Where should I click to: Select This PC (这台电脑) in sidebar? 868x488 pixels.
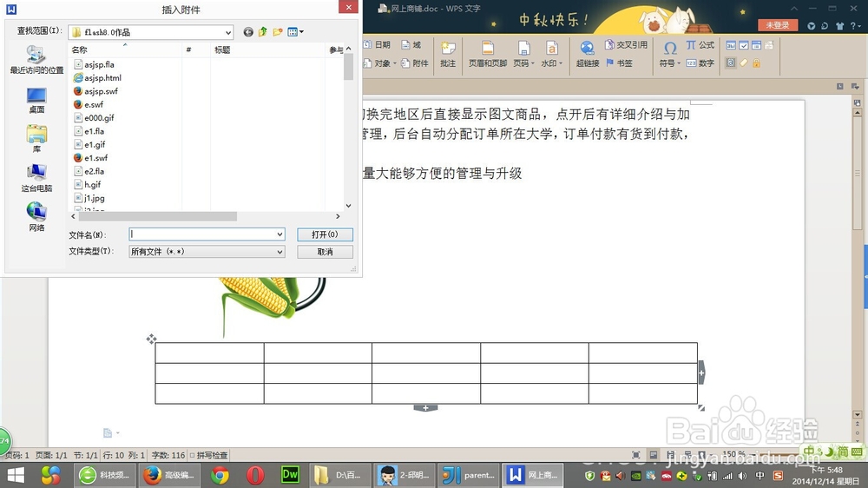pos(36,178)
